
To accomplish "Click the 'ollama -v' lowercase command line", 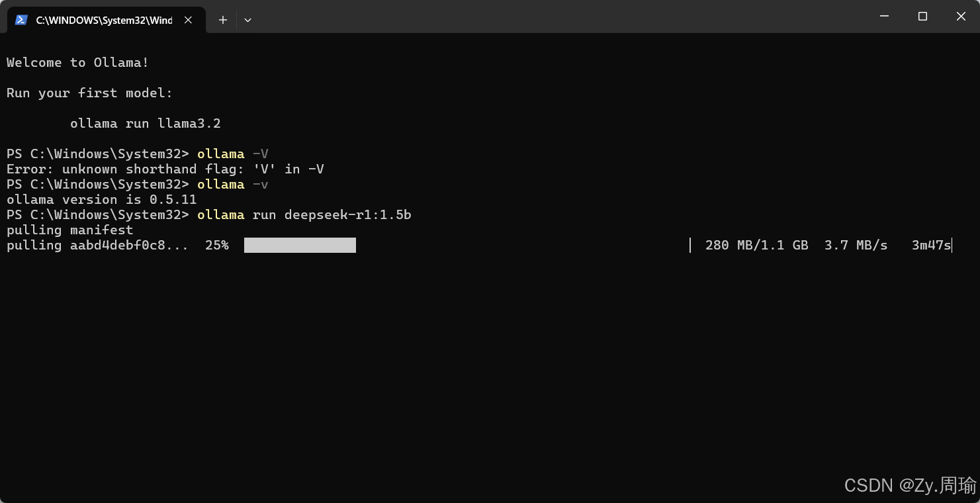I will (x=232, y=185).
